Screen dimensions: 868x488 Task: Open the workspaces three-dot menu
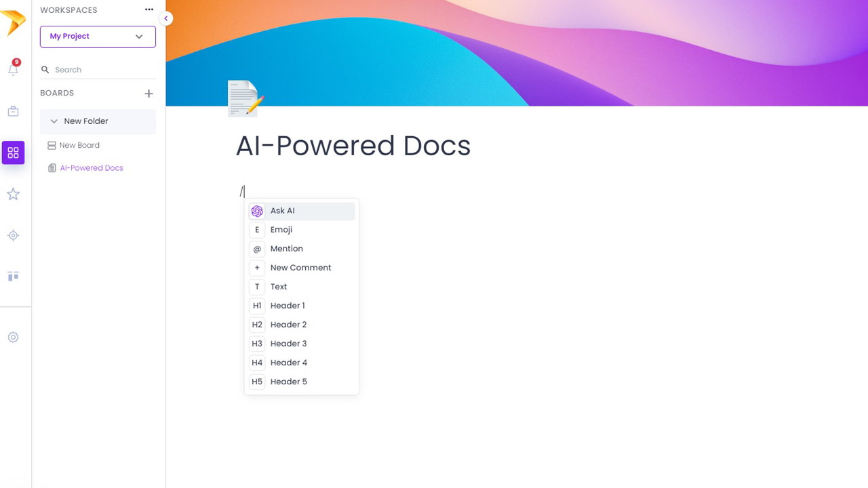click(x=149, y=9)
